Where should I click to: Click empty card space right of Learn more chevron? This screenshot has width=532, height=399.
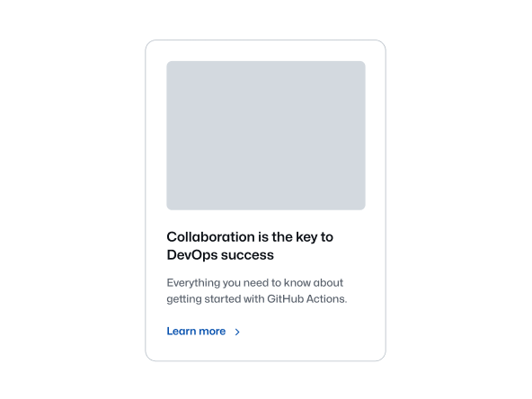click(x=306, y=332)
